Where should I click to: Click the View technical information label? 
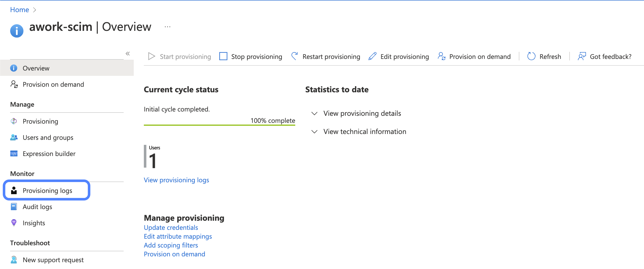coord(365,131)
